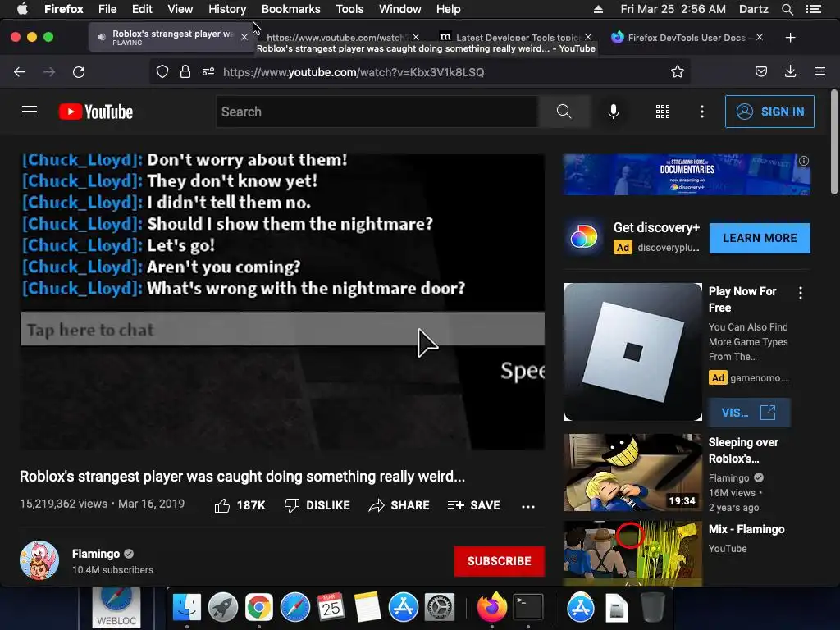Open Roblox logo ad thumbnail
Image resolution: width=840 pixels, height=630 pixels.
pos(632,352)
